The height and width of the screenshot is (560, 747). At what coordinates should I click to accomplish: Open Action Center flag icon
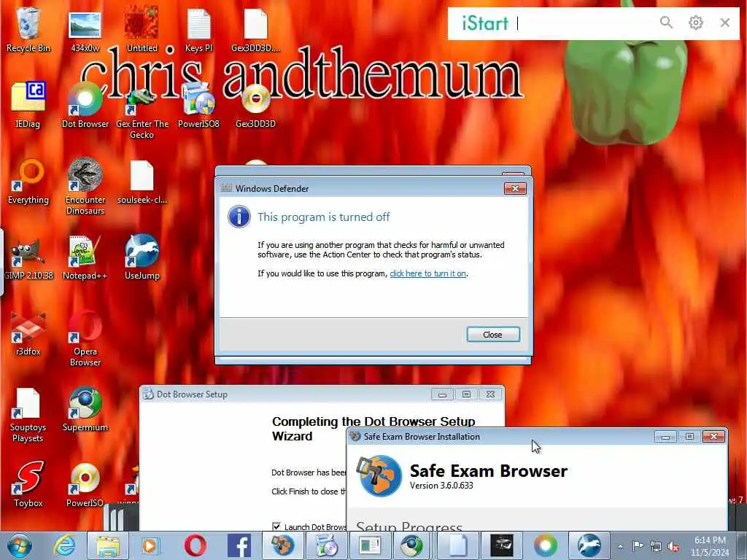click(x=638, y=546)
